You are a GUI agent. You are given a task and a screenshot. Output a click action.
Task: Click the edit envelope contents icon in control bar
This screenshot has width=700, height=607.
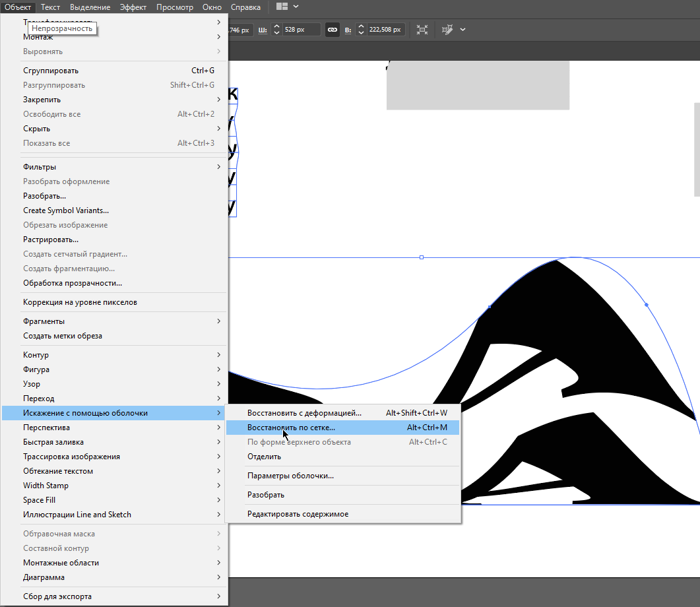[x=449, y=30]
